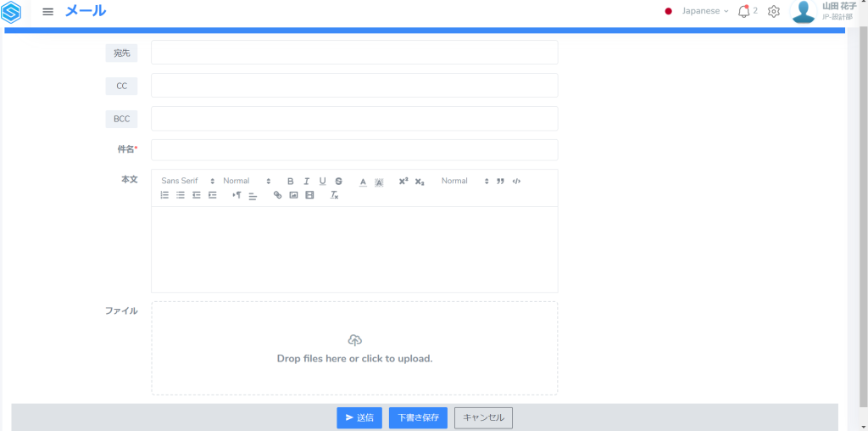
Task: Click the code block icon
Action: [516, 181]
